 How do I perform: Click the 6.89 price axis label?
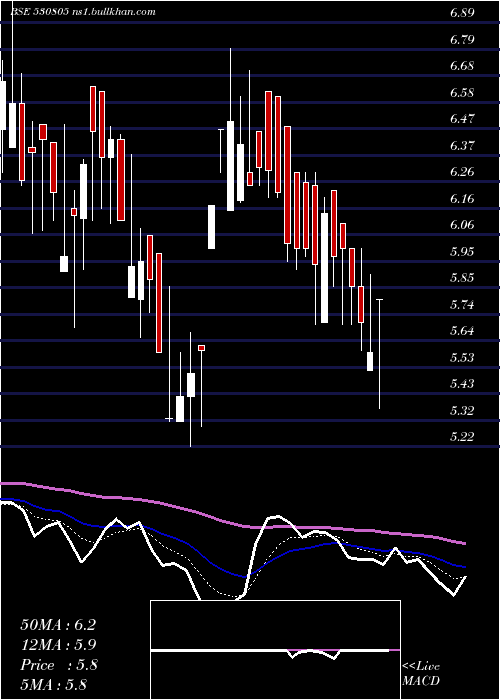(462, 13)
